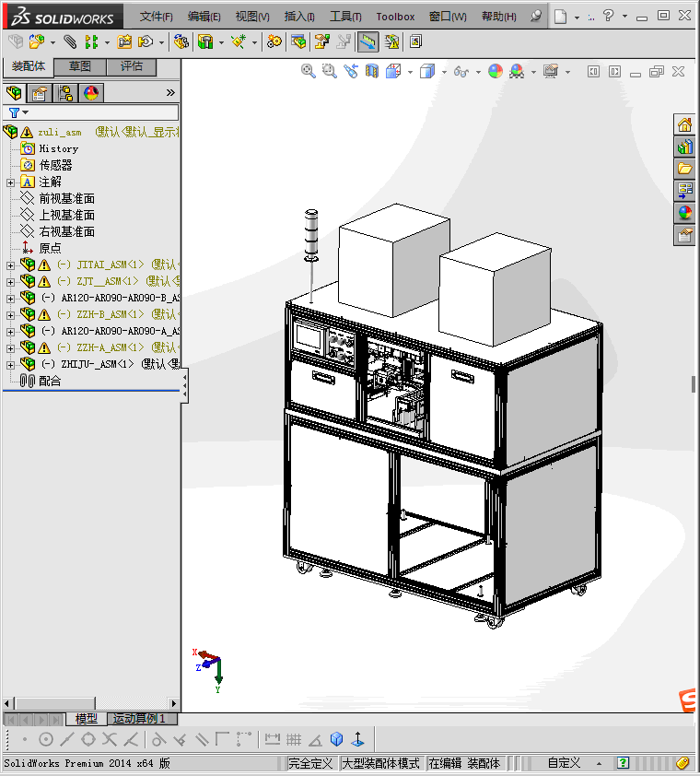This screenshot has height=776, width=700.
Task: Click the New Motion Study gears icon
Action: point(274,42)
